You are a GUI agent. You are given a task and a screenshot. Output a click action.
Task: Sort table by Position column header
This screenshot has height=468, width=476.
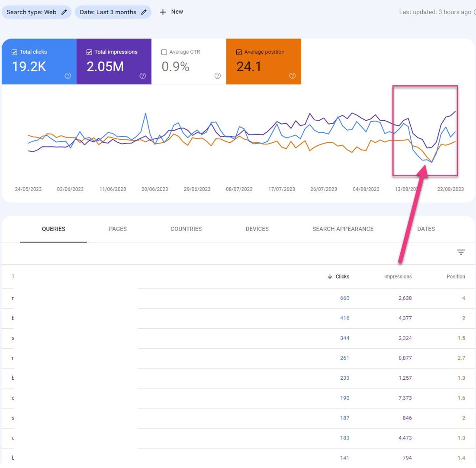click(x=456, y=276)
